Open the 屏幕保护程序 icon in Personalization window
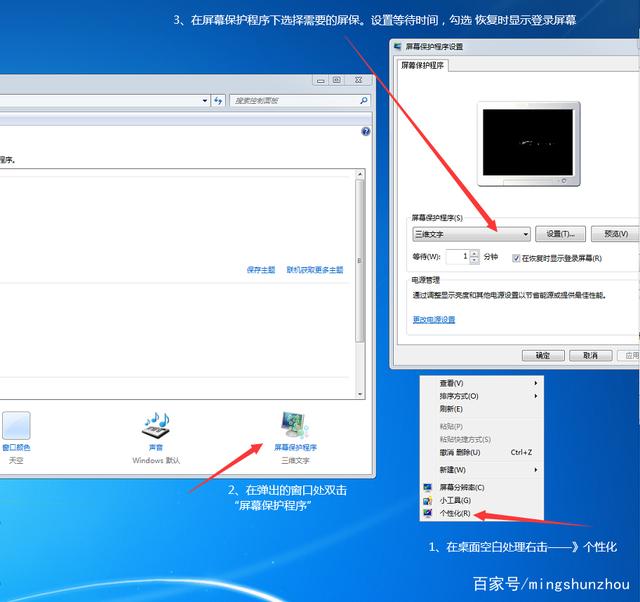The height and width of the screenshot is (602, 640). [x=295, y=426]
